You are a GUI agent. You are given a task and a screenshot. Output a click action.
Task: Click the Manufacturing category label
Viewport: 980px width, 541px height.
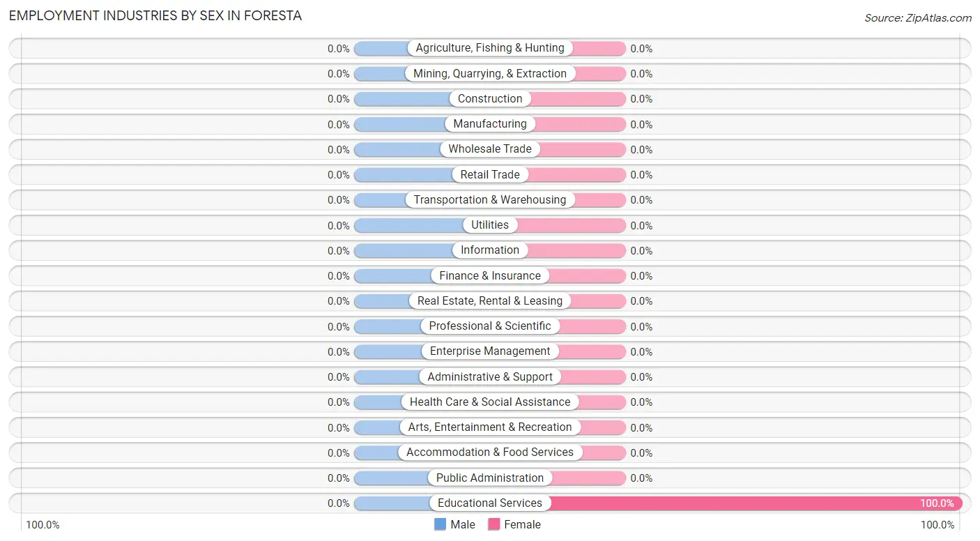tap(490, 124)
